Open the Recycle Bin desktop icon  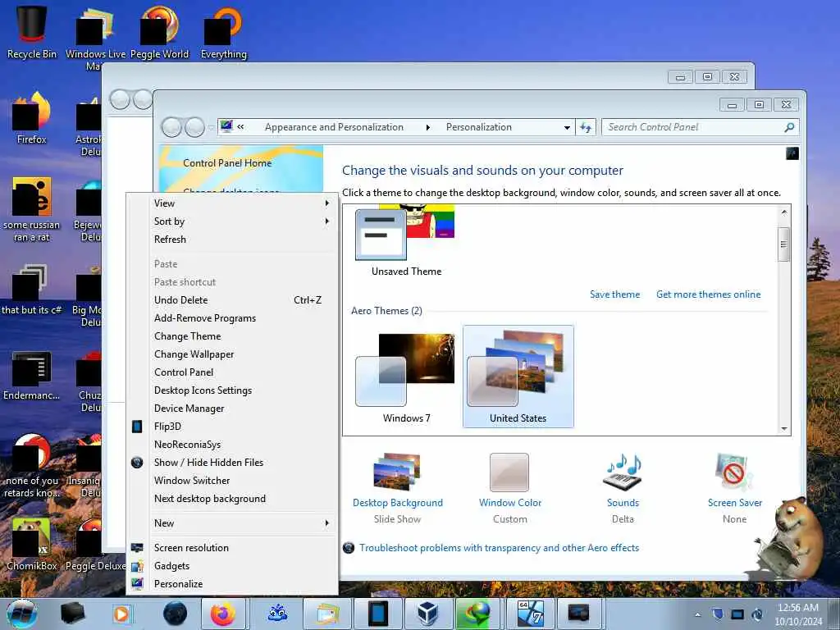click(x=32, y=30)
